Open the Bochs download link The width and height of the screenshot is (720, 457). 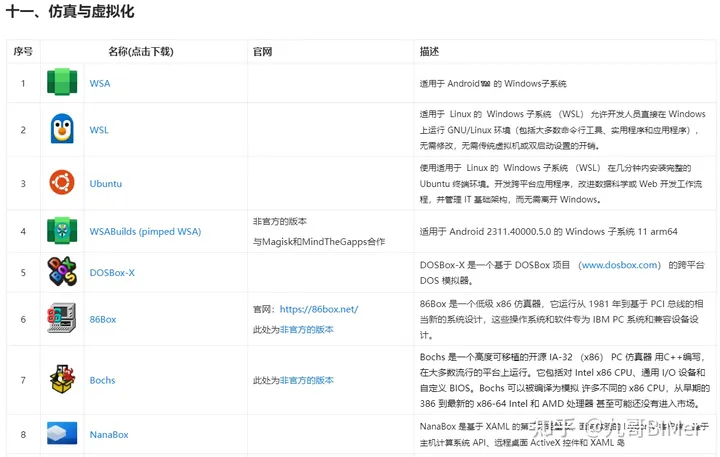tap(102, 380)
